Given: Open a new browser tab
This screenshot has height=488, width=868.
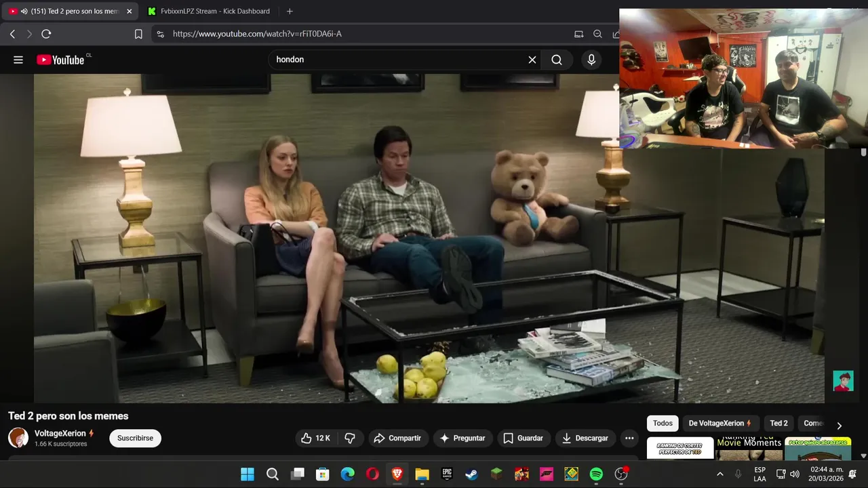Looking at the screenshot, I should tap(290, 12).
